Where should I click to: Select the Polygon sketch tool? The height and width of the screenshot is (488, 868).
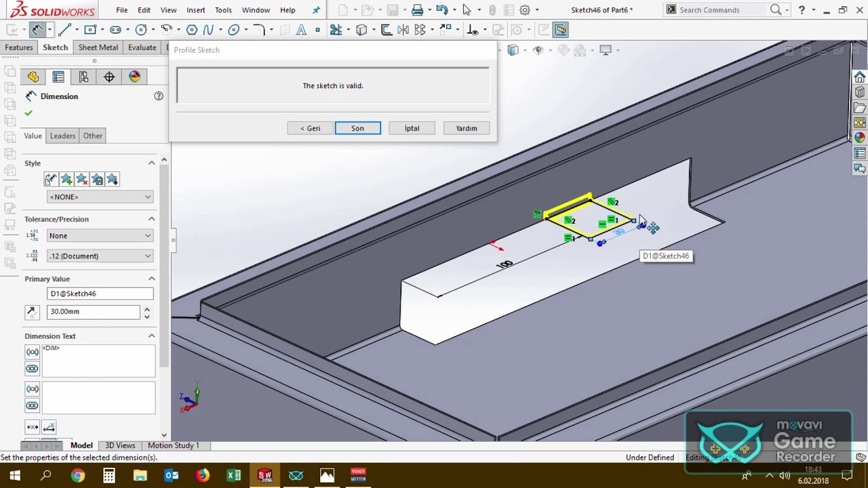click(192, 30)
